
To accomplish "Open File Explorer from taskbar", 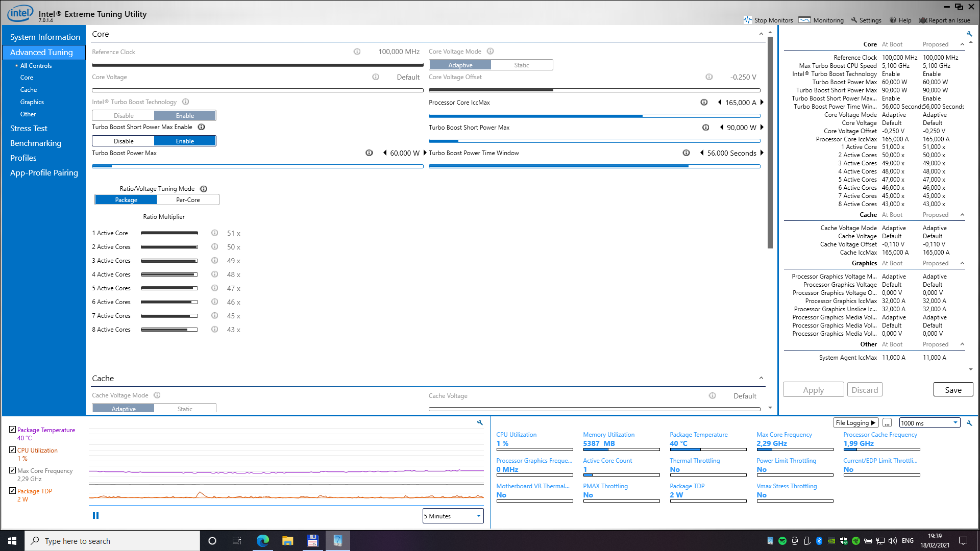I will coord(288,541).
